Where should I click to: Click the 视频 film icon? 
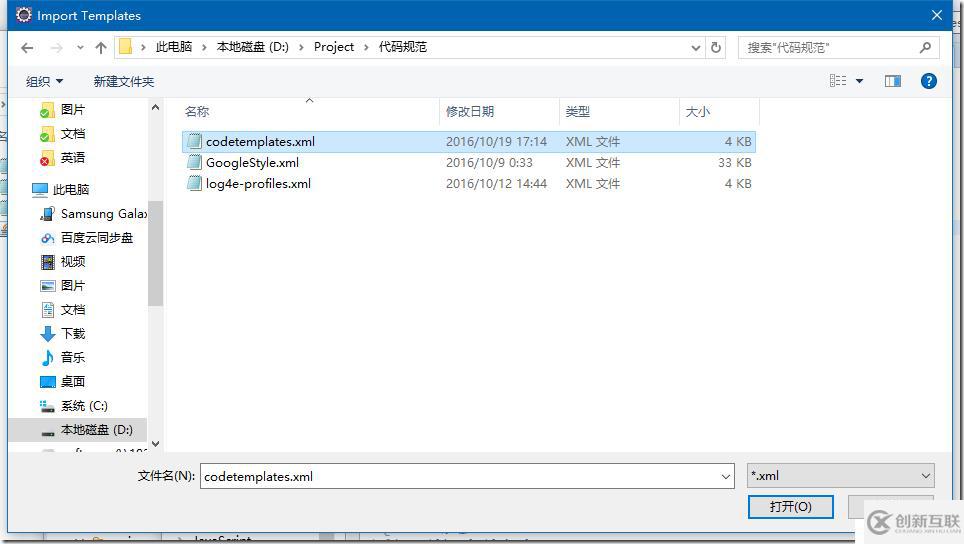pyautogui.click(x=47, y=262)
